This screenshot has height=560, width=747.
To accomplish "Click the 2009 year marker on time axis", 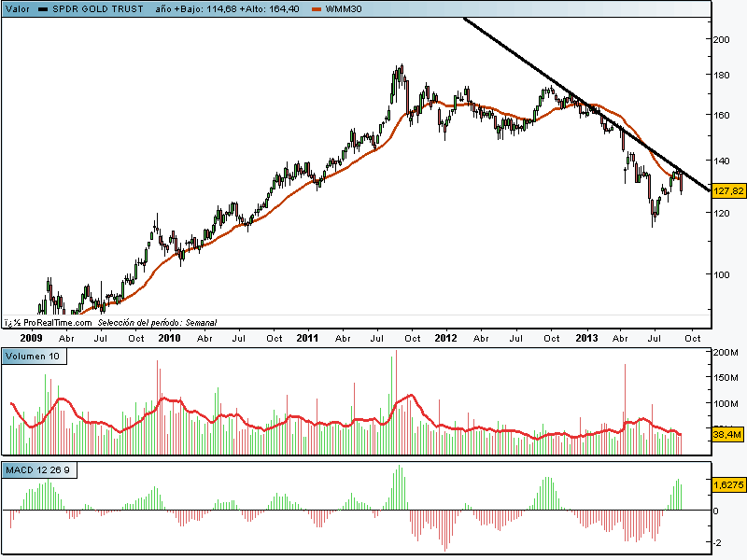I will point(31,338).
